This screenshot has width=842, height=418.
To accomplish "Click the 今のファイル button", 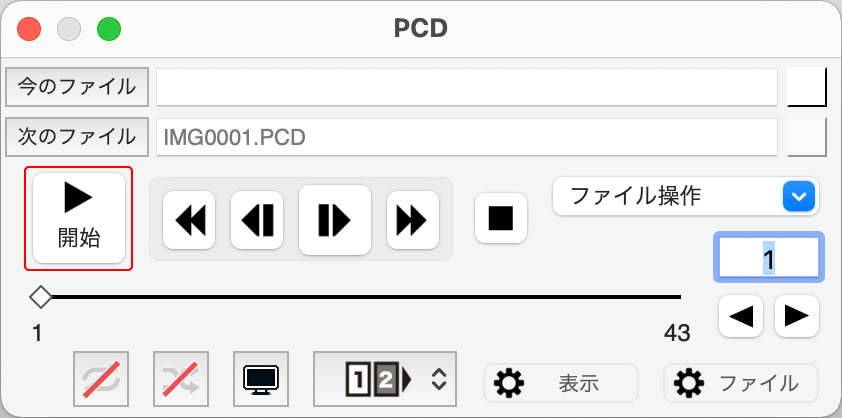I will (77, 87).
